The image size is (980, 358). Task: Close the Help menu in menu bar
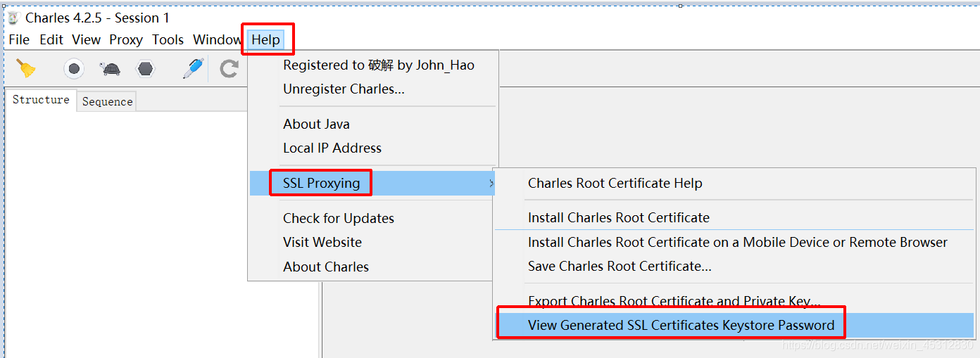pyautogui.click(x=266, y=39)
